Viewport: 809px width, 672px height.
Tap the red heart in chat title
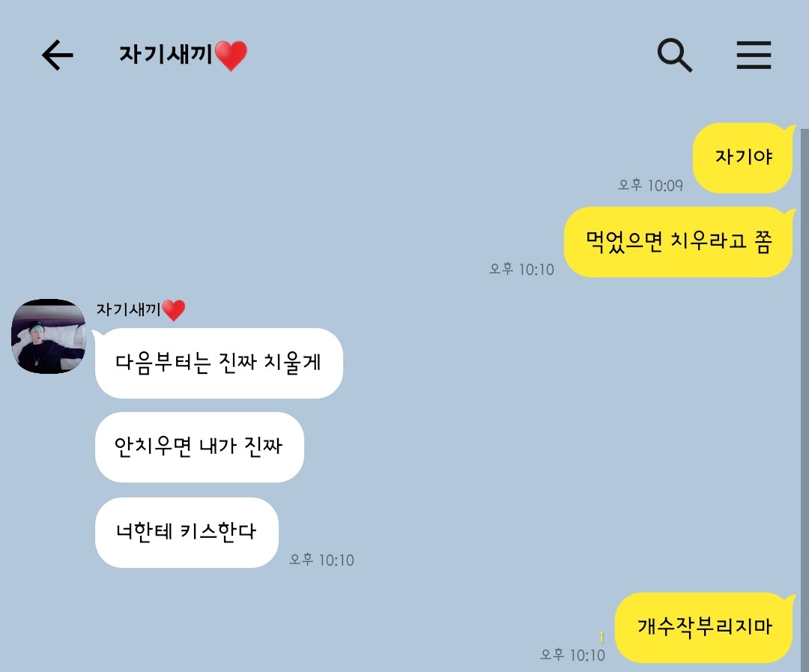[231, 55]
